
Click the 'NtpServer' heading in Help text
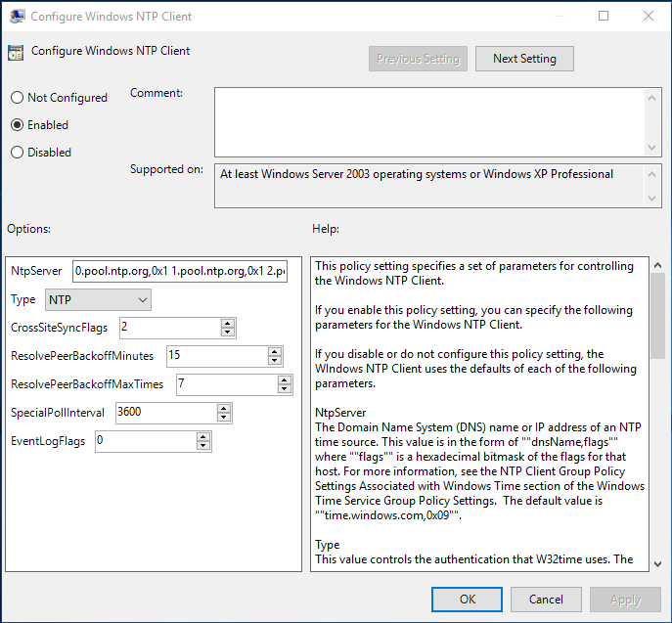pos(340,413)
